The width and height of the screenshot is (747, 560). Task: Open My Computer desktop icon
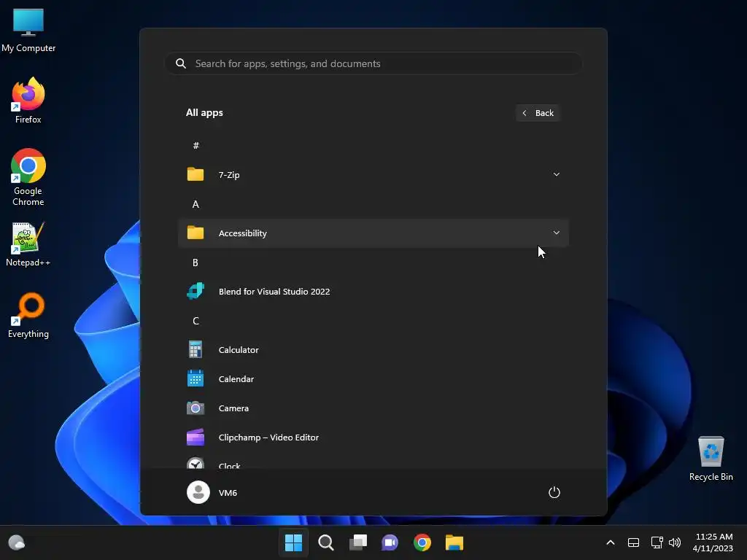click(28, 29)
